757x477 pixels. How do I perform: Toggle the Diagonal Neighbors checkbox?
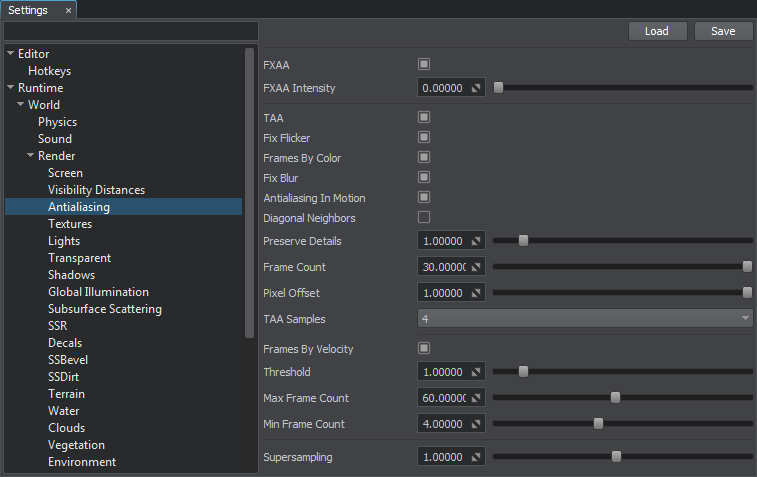[x=424, y=217]
